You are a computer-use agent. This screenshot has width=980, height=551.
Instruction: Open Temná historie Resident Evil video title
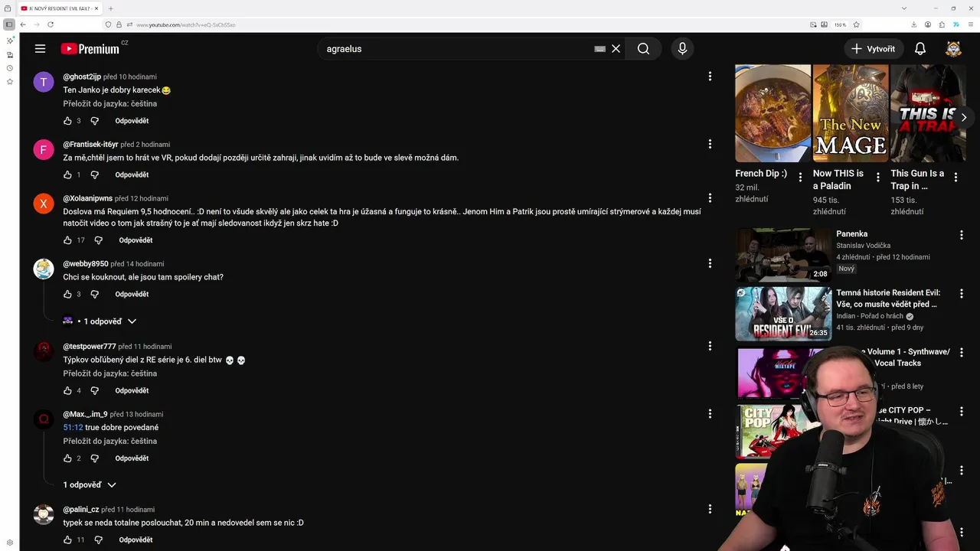tap(888, 298)
